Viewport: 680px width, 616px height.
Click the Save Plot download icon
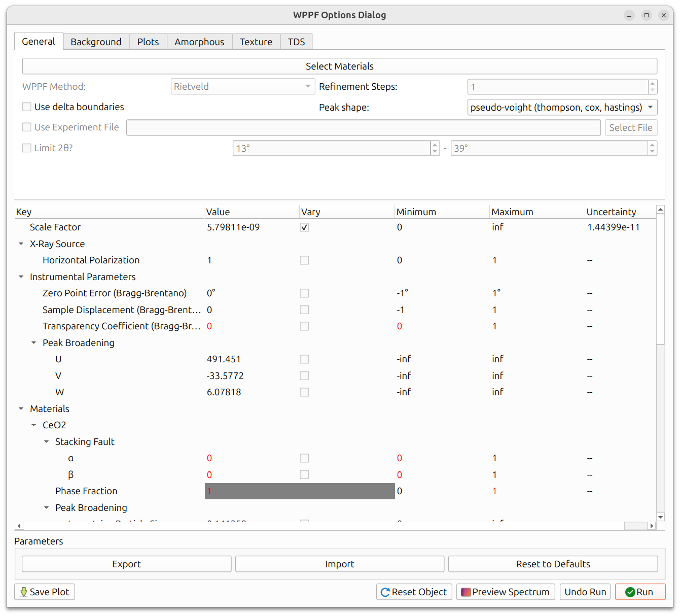pyautogui.click(x=23, y=592)
